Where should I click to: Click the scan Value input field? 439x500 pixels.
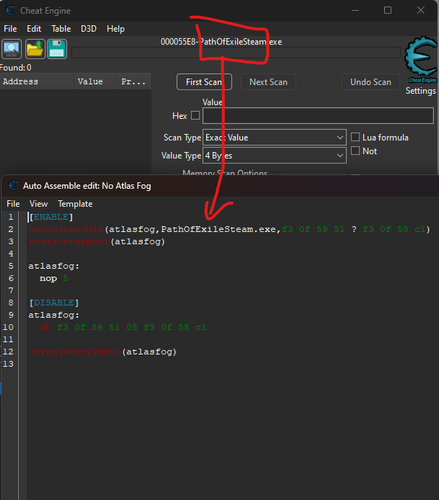tap(318, 116)
